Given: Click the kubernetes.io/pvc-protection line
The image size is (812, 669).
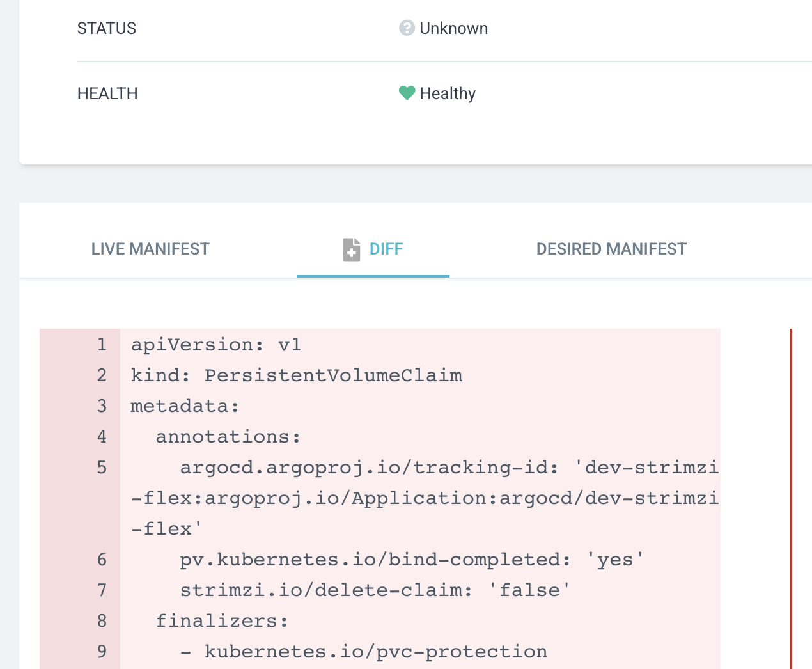Looking at the screenshot, I should (x=364, y=652).
